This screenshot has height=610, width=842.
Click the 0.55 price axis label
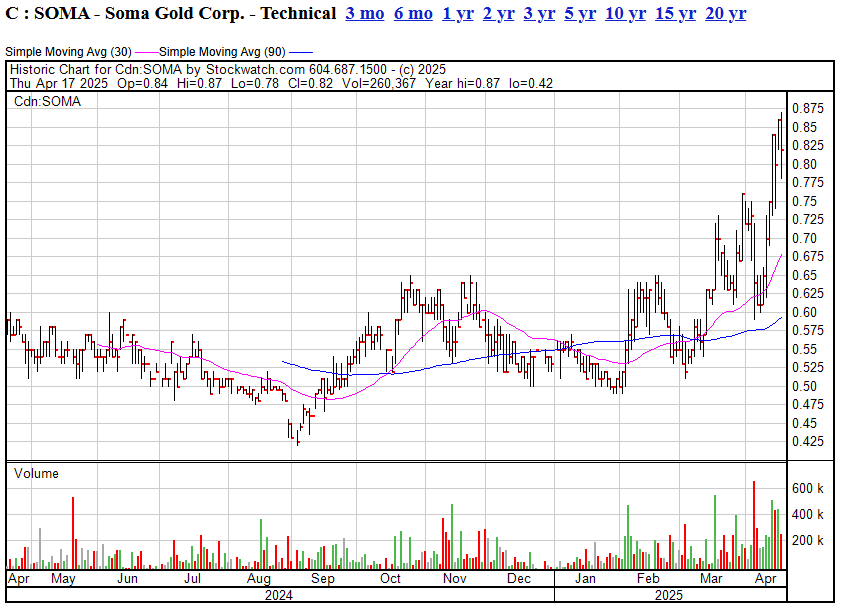804,350
